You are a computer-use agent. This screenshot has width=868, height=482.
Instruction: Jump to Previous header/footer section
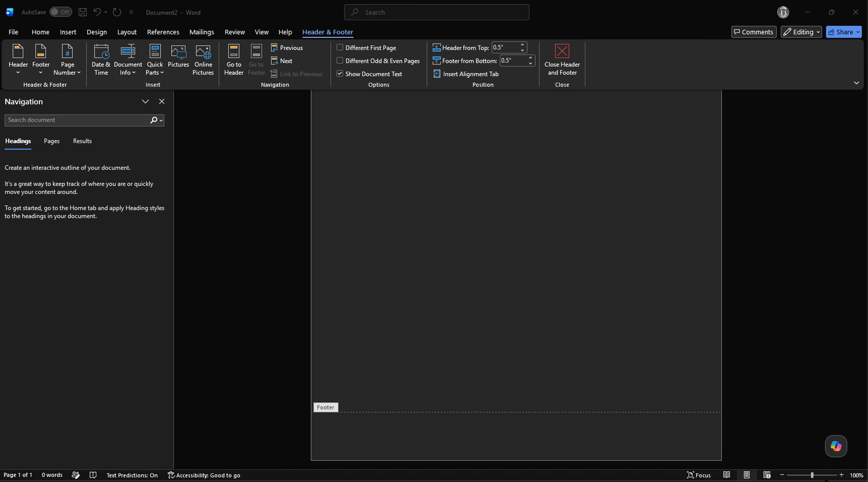(287, 47)
